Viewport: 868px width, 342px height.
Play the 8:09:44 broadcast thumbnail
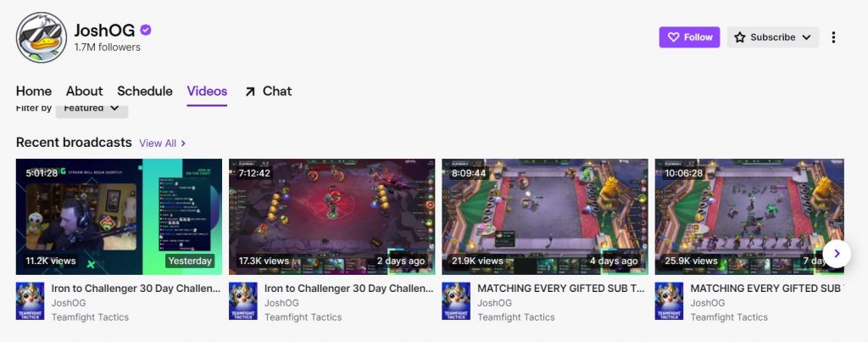point(545,216)
